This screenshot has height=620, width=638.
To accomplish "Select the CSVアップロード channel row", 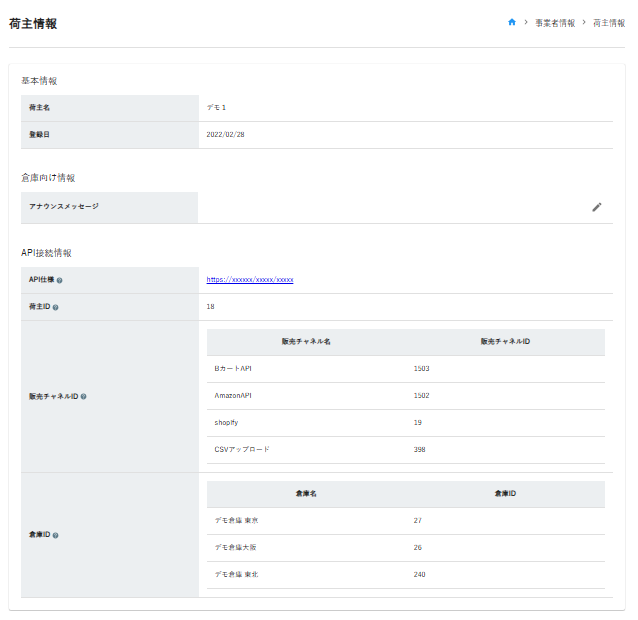I will point(405,450).
